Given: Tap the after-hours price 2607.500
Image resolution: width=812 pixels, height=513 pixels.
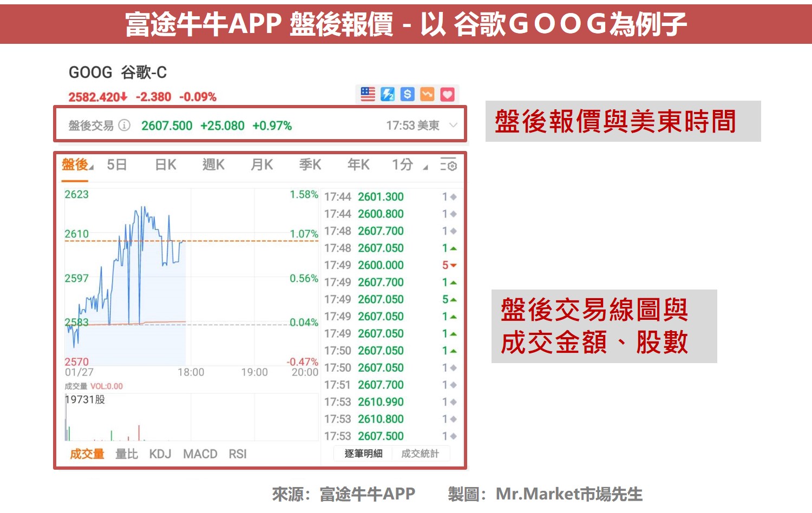Looking at the screenshot, I should point(167,126).
